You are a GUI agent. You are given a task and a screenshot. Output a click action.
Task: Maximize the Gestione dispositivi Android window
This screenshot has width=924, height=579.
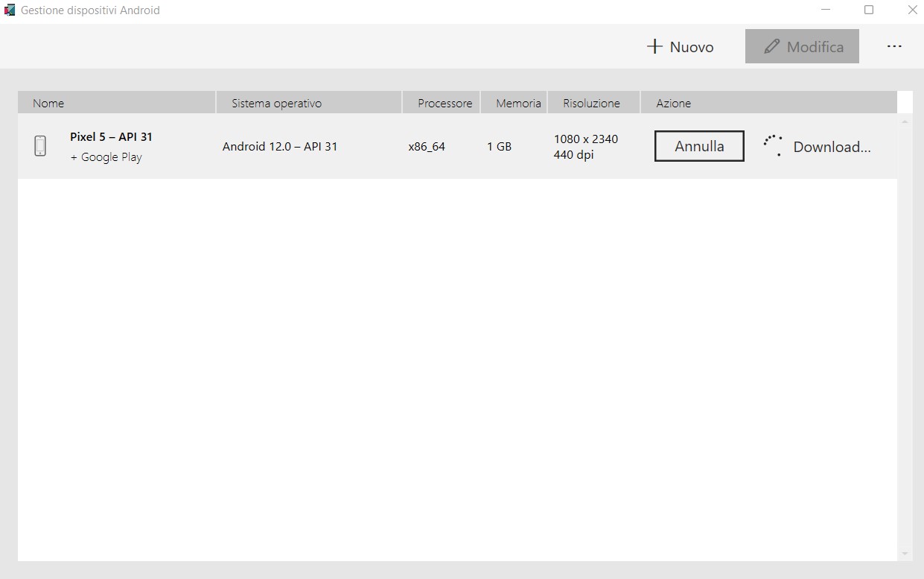tap(869, 10)
